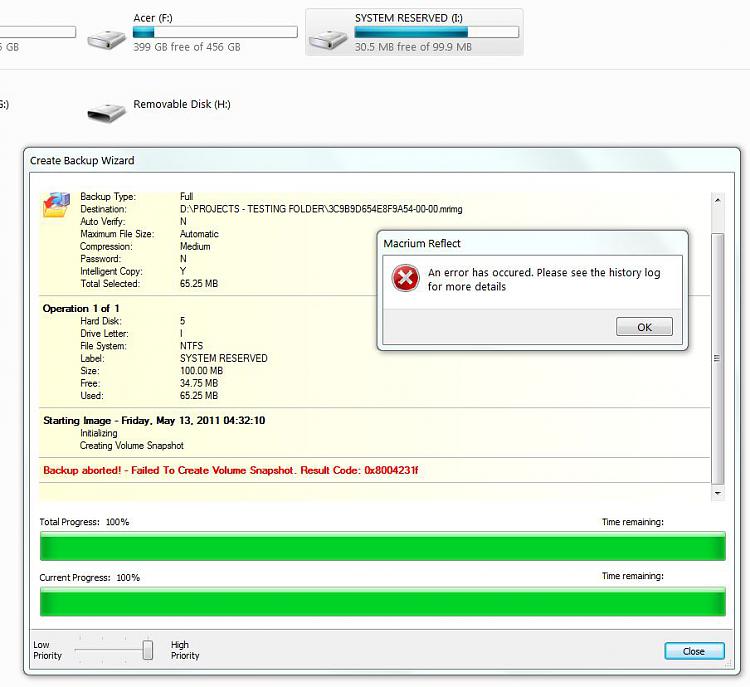Screen dimensions: 750x687
Task: Click the Total Progress bar
Action: (383, 546)
